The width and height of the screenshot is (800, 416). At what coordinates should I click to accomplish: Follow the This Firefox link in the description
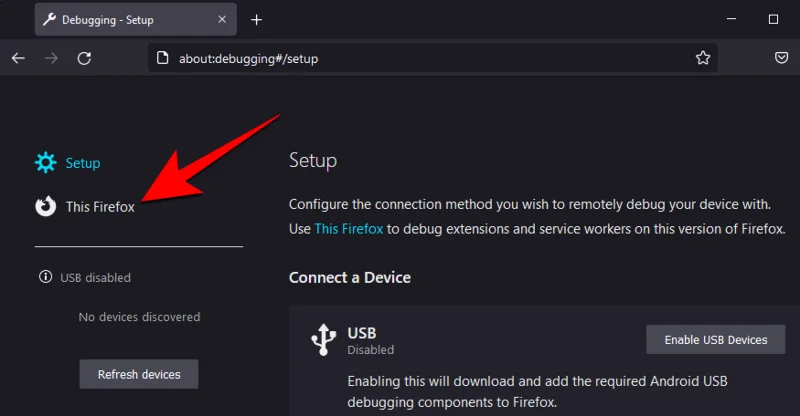point(348,229)
